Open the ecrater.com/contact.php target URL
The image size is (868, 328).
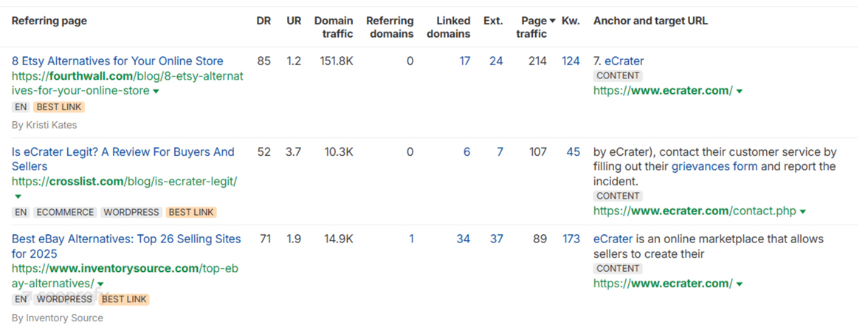[x=695, y=211]
